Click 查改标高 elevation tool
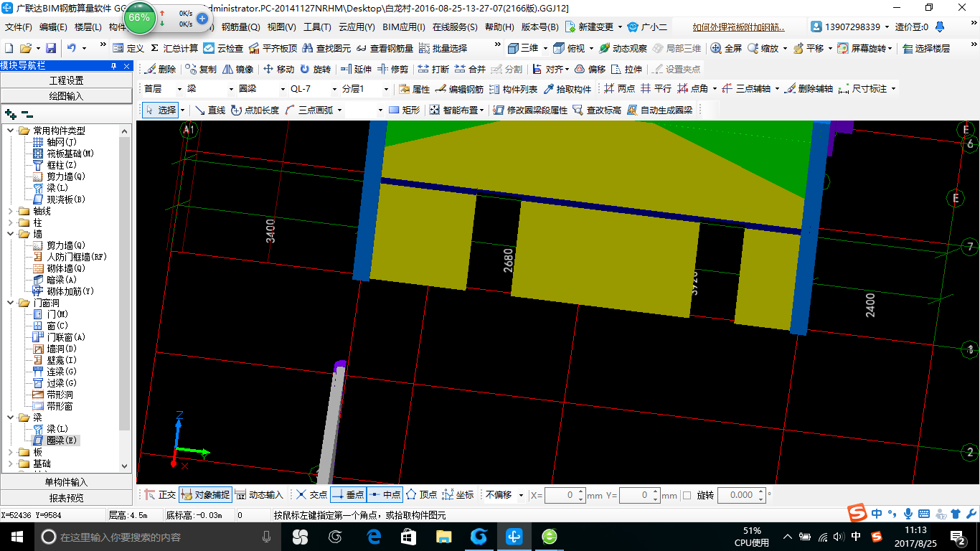 (597, 110)
